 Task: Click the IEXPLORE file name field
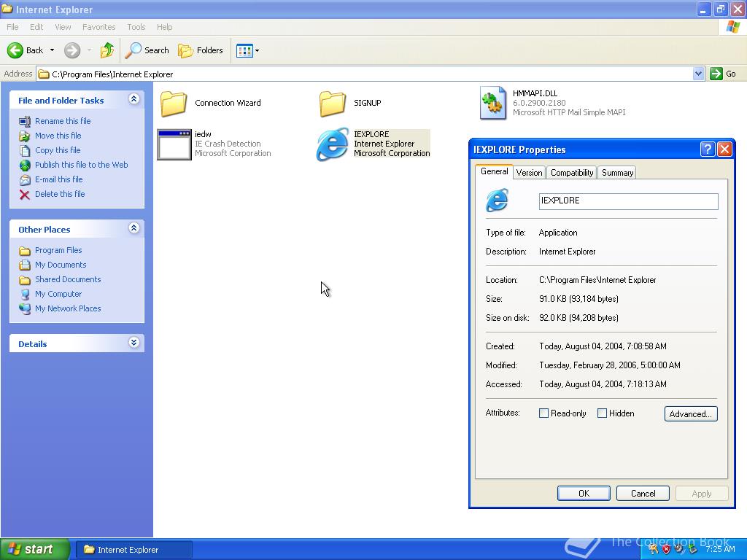[628, 201]
